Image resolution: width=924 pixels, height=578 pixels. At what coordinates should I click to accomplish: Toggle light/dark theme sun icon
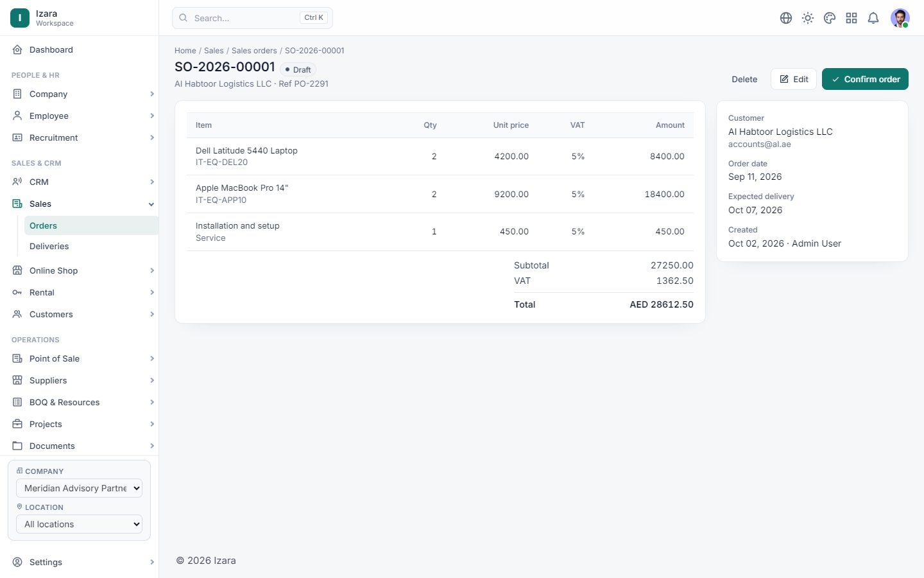click(x=808, y=18)
